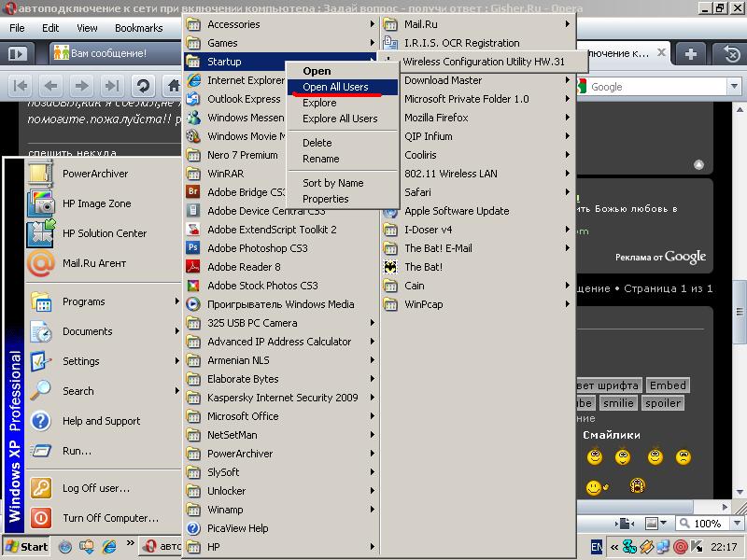Click Turn Off Computer...
This screenshot has height=560, width=747.
point(110,518)
